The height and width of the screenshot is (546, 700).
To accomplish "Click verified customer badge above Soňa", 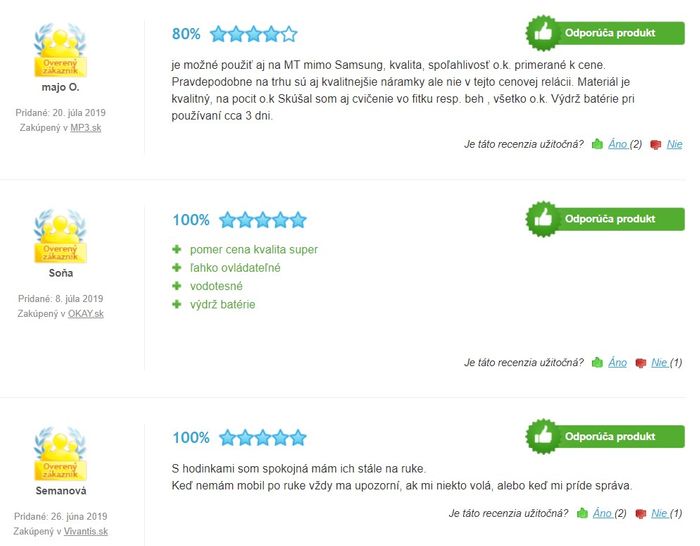I will pos(60,236).
